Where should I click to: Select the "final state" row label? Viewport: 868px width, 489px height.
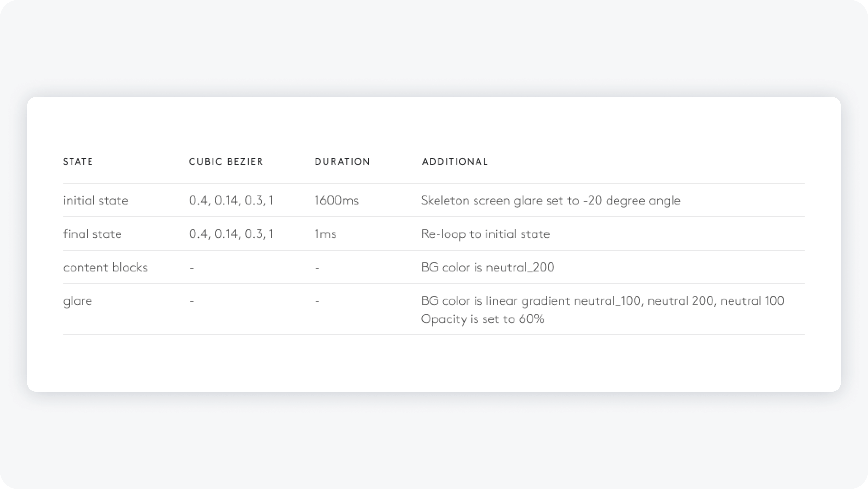[x=92, y=234]
